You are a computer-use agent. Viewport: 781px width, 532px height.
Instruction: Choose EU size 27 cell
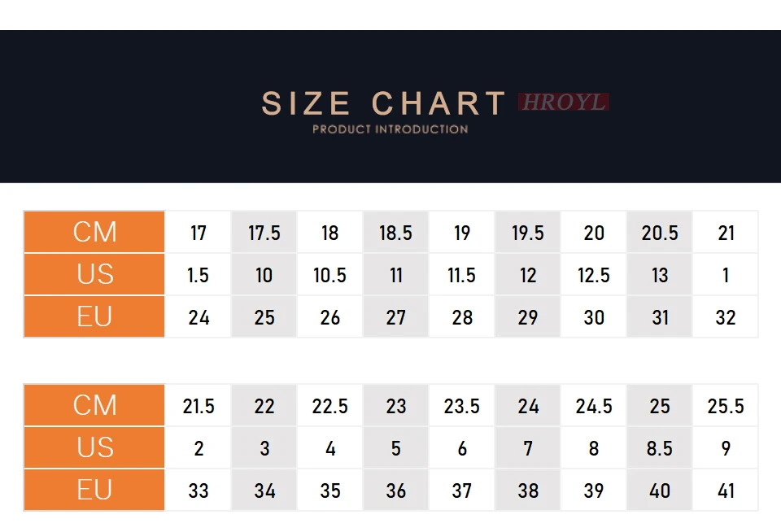tap(395, 316)
